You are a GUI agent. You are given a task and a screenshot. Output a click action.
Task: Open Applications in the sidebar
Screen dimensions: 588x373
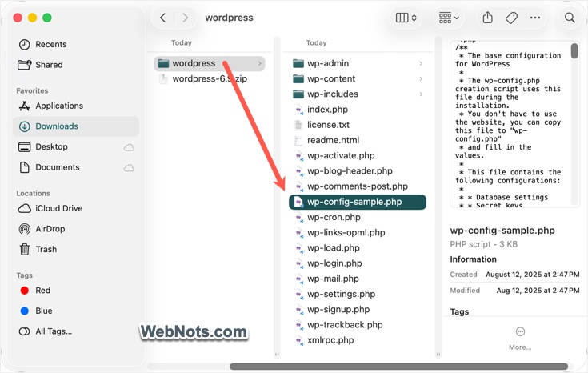(77, 106)
